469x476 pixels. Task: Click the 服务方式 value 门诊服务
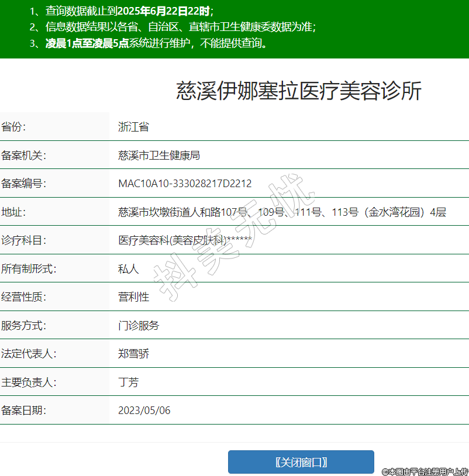click(139, 325)
